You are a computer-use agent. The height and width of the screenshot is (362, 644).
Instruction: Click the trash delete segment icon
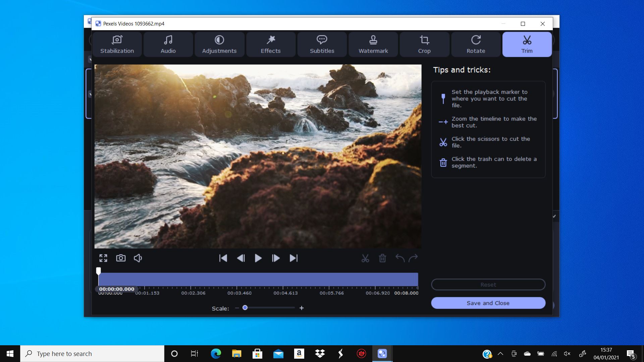[383, 258]
